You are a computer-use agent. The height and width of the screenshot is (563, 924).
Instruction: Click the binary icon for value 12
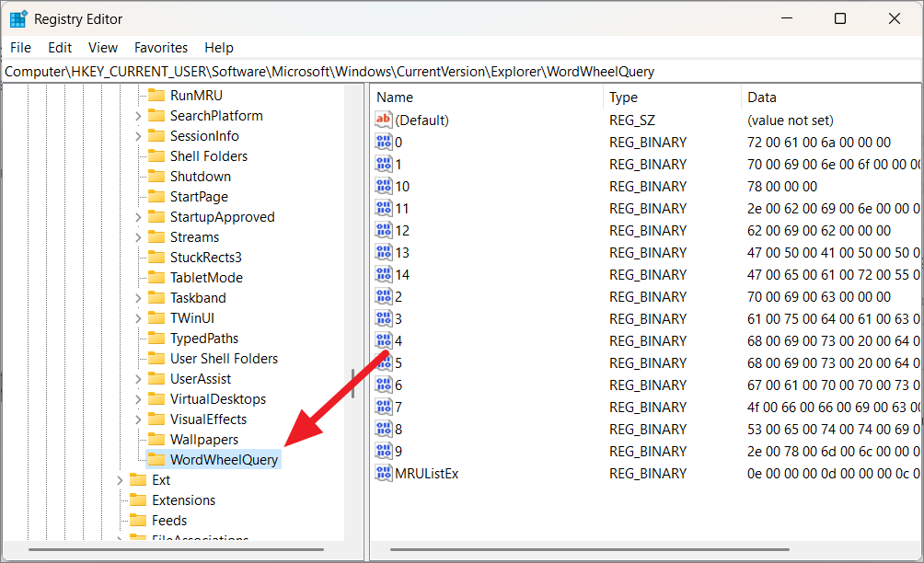[x=384, y=230]
